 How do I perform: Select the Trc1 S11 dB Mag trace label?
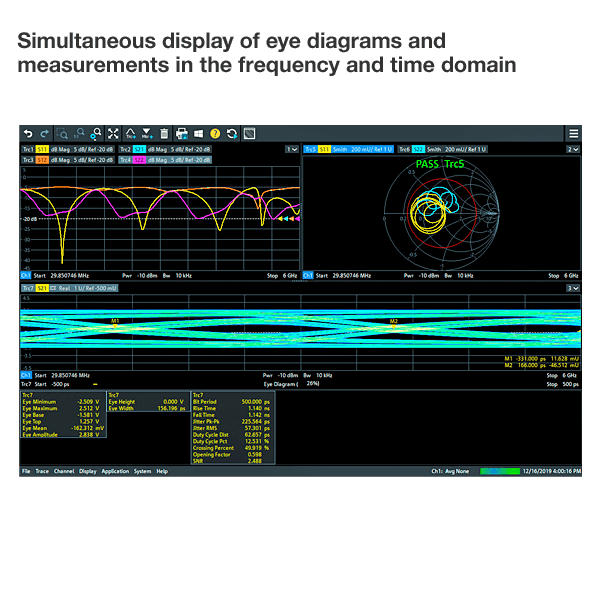[x=68, y=149]
